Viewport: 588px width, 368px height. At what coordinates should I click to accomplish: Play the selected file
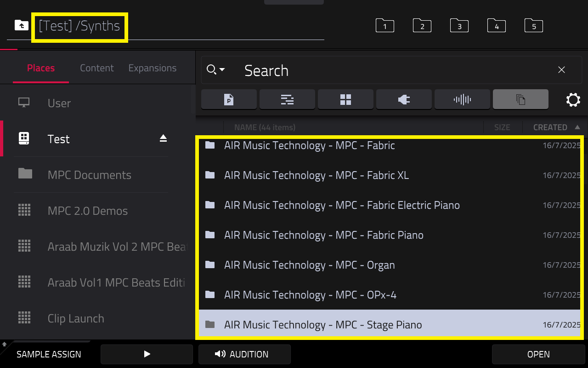(147, 354)
